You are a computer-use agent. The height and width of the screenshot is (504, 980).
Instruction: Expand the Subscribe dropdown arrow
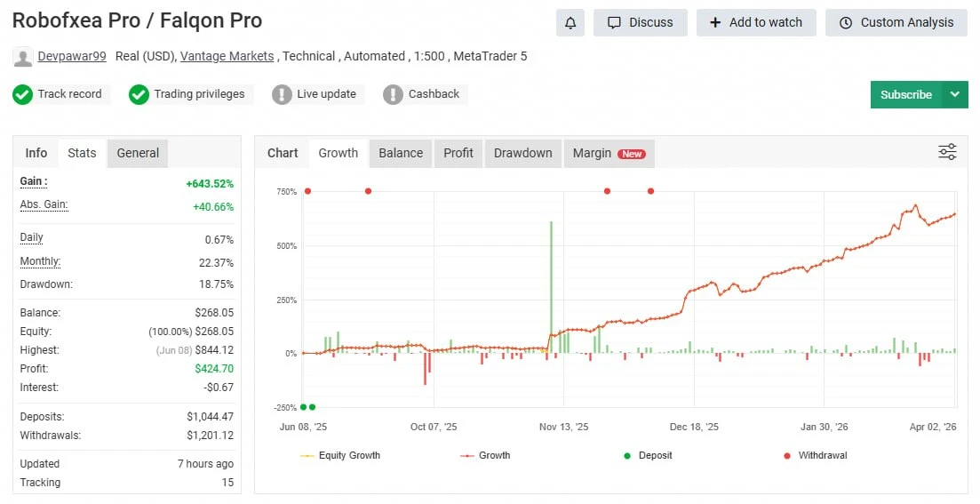[x=955, y=94]
